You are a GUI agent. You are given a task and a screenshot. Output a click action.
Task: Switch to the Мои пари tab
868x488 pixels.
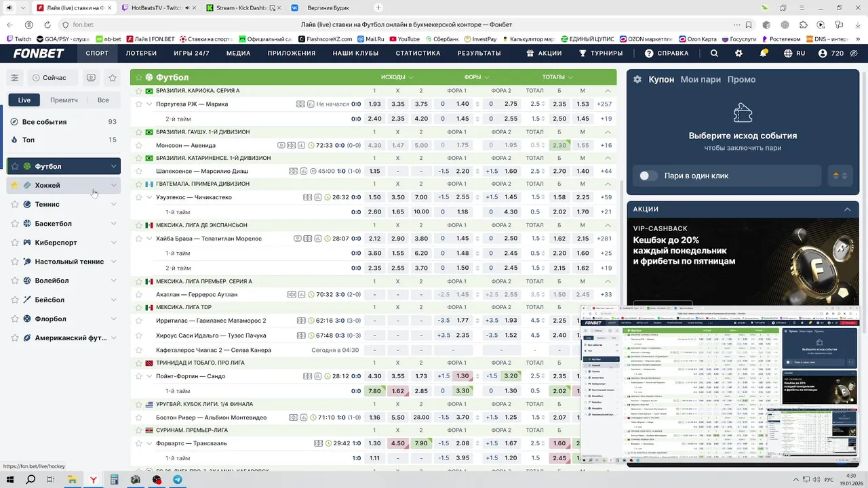(701, 79)
